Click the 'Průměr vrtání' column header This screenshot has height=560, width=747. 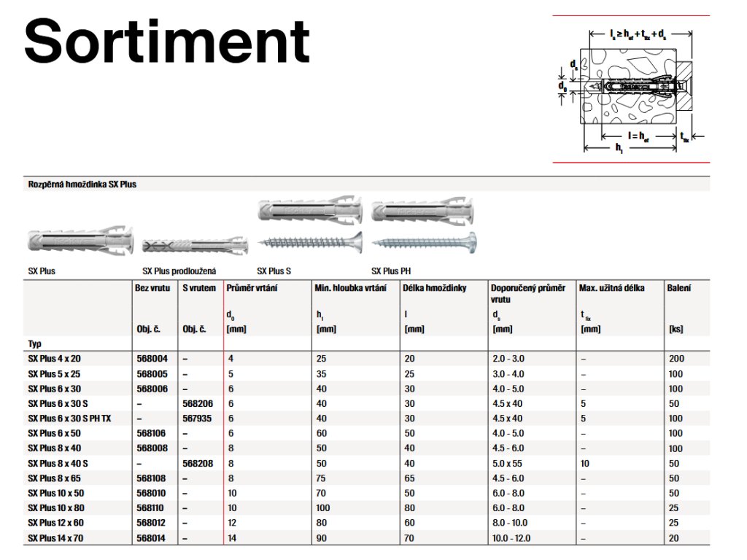pyautogui.click(x=252, y=288)
